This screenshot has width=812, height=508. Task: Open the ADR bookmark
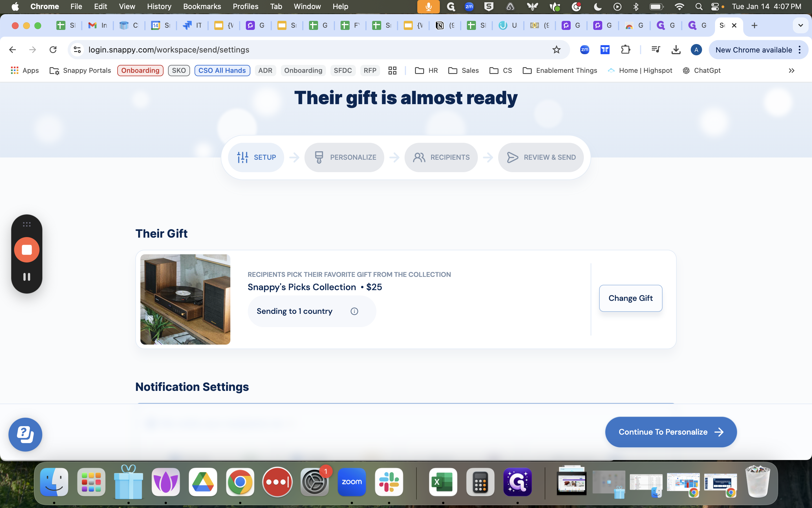[265, 71]
